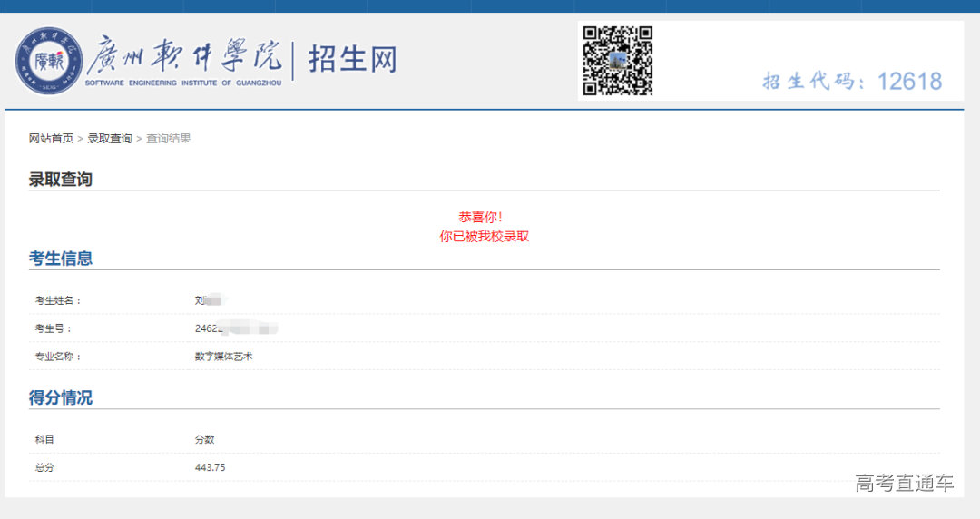
Task: Click the total score value 443.75
Action: pyautogui.click(x=210, y=467)
